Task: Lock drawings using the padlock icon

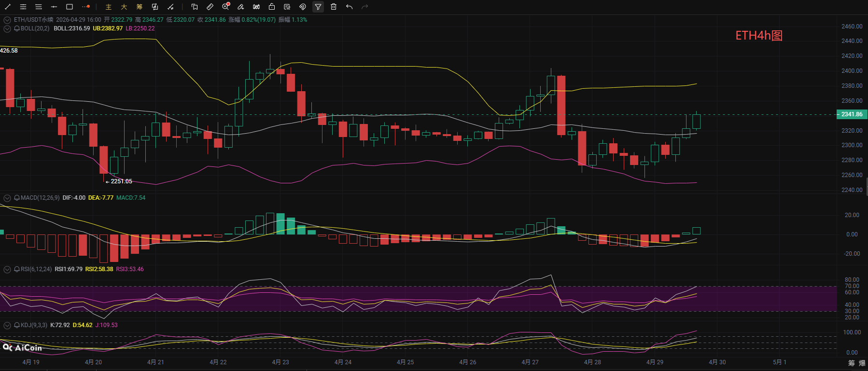Action: [272, 7]
